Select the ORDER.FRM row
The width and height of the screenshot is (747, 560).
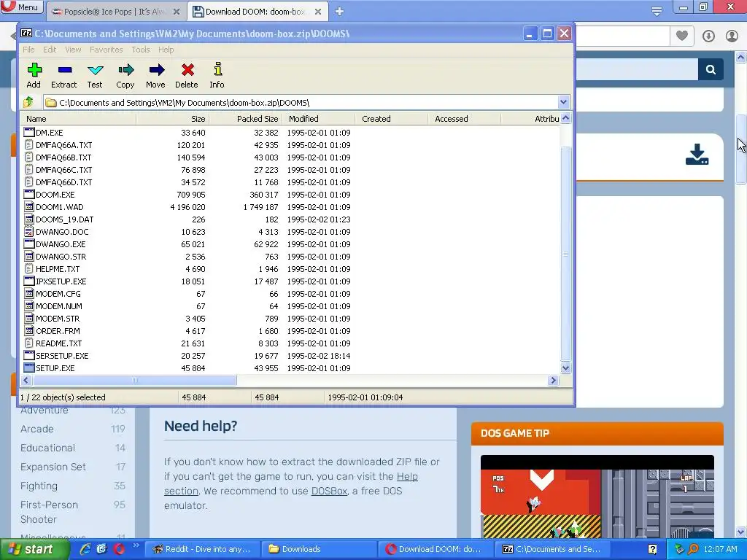click(290, 330)
